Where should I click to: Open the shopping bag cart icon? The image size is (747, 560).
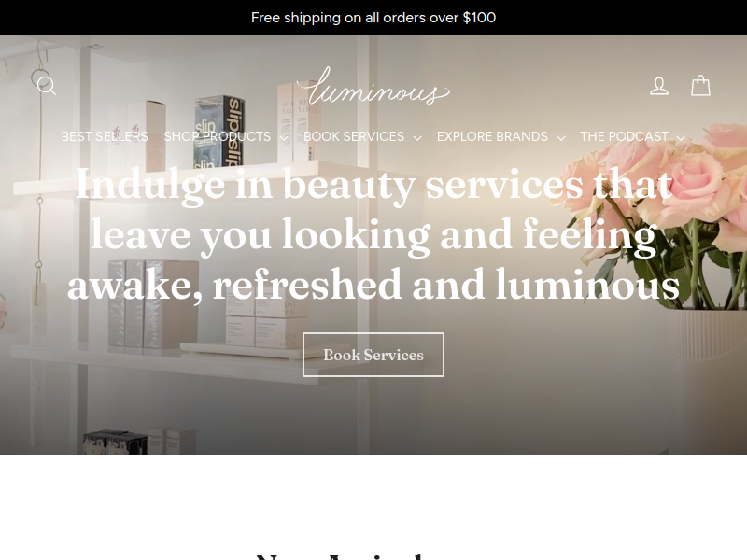pos(700,86)
